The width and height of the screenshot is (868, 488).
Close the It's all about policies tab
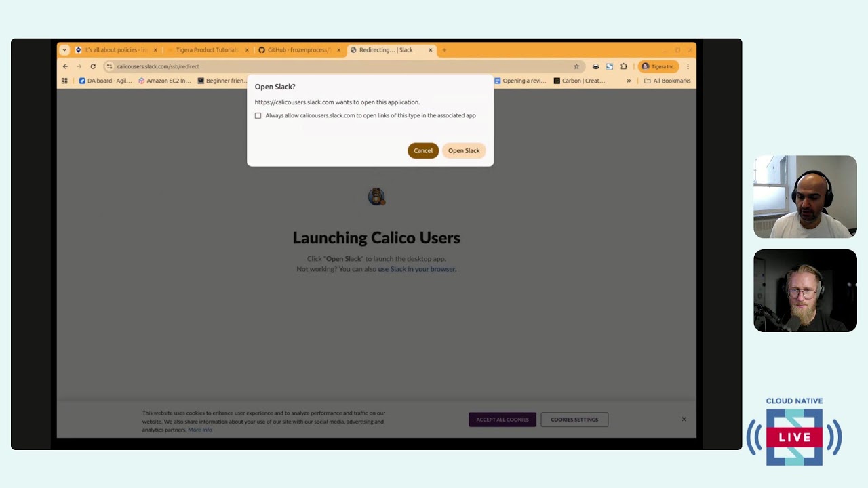coord(155,49)
